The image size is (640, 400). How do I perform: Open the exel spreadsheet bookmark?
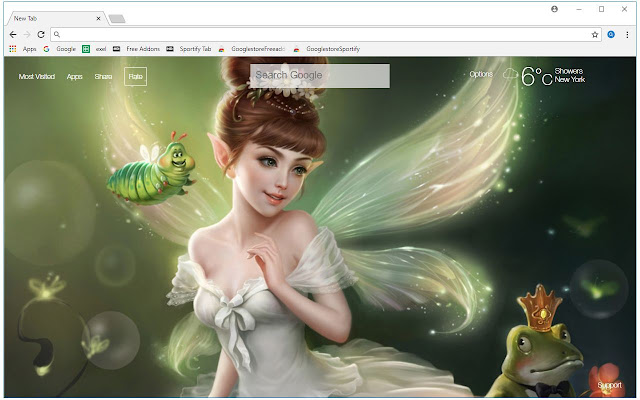pyautogui.click(x=94, y=49)
